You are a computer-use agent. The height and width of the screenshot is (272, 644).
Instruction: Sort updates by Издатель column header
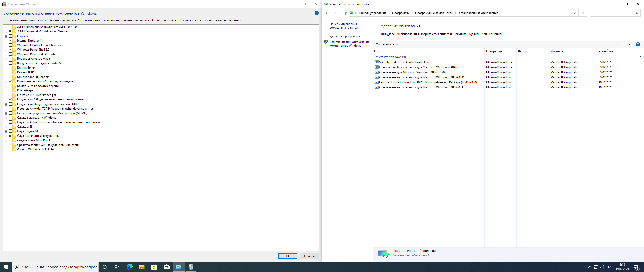[x=556, y=51]
